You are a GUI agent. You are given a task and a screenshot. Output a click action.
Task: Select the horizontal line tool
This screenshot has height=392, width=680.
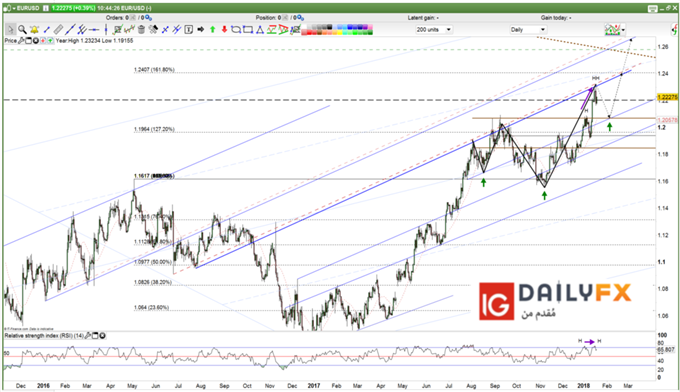click(x=94, y=29)
